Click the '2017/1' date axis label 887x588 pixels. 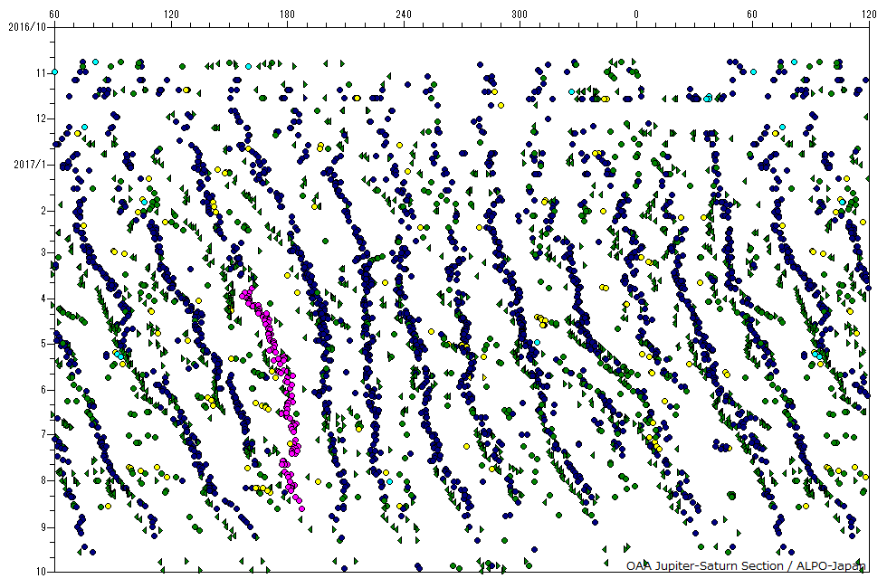30,165
